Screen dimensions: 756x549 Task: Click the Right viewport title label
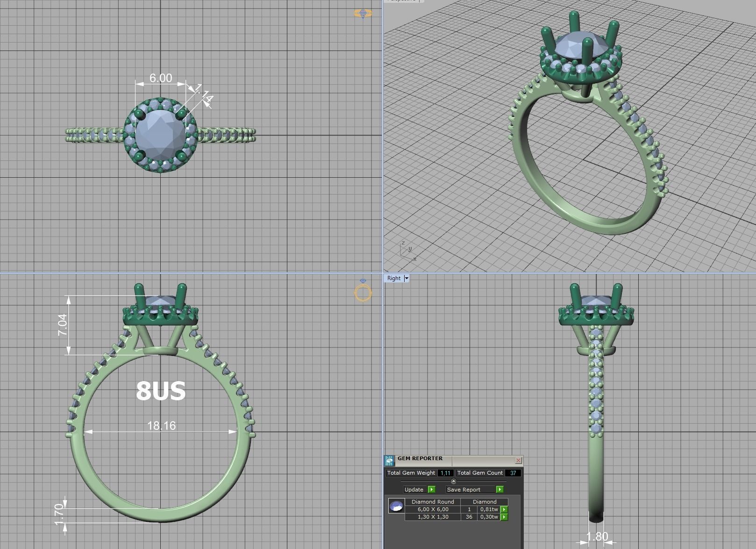394,278
